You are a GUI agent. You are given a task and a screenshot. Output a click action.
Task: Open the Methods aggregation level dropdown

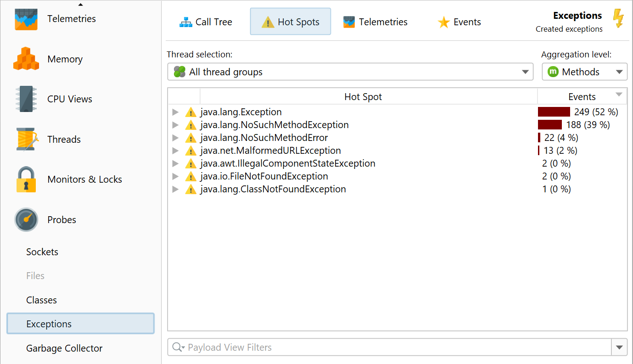tap(584, 72)
